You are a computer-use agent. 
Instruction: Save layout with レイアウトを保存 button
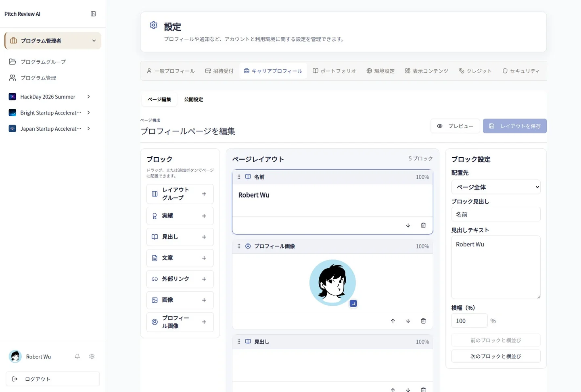[515, 126]
